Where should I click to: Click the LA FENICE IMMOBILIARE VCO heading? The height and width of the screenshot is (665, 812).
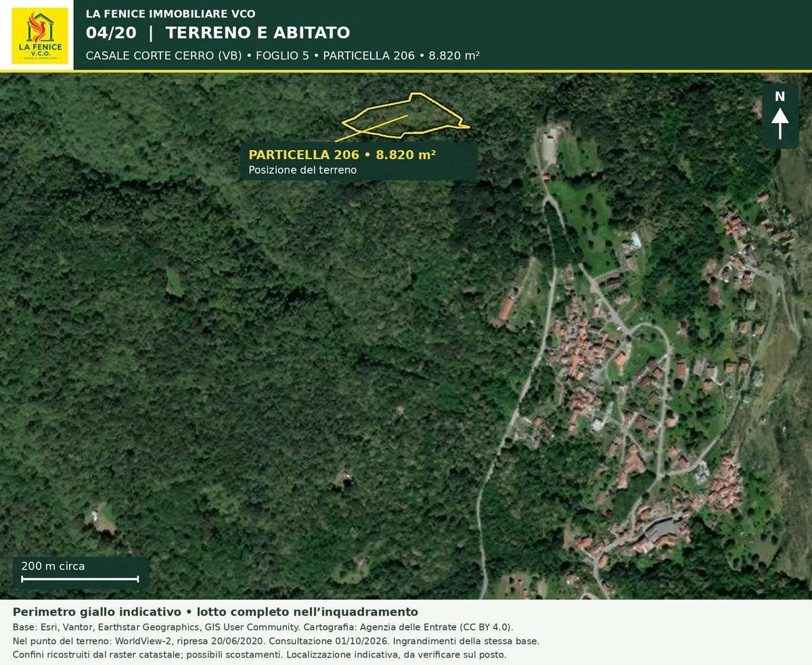tap(171, 14)
